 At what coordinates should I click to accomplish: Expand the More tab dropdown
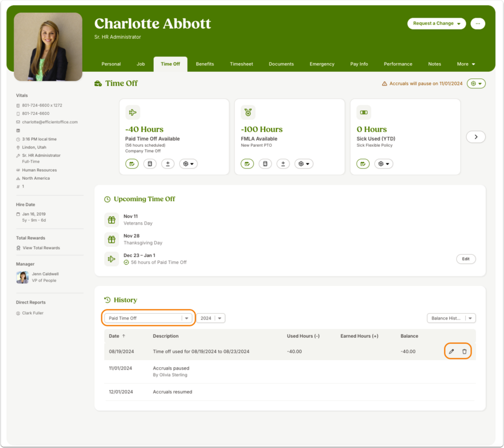466,64
